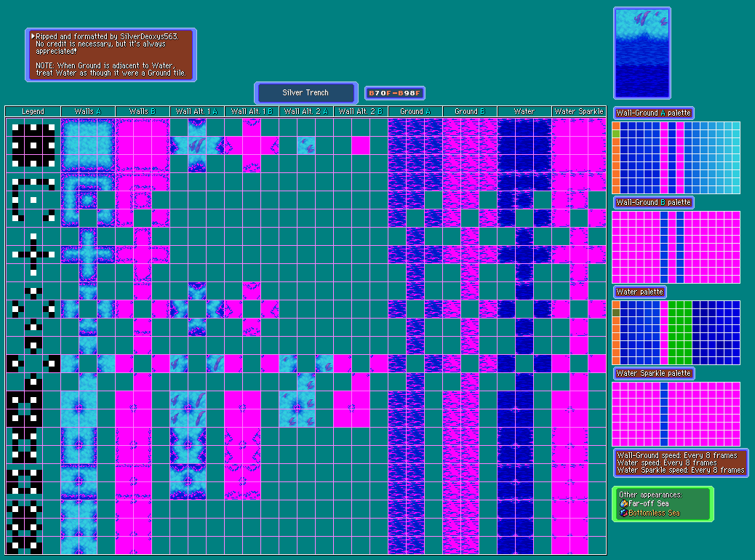This screenshot has height=560, width=755.
Task: Click the line 'treat Water as though it were a Ground tile.'
Action: click(111, 73)
